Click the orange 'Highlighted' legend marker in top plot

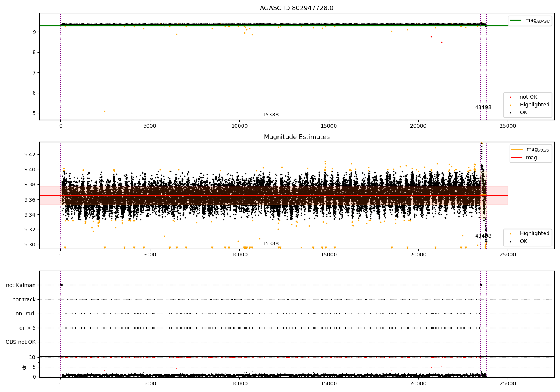point(510,105)
